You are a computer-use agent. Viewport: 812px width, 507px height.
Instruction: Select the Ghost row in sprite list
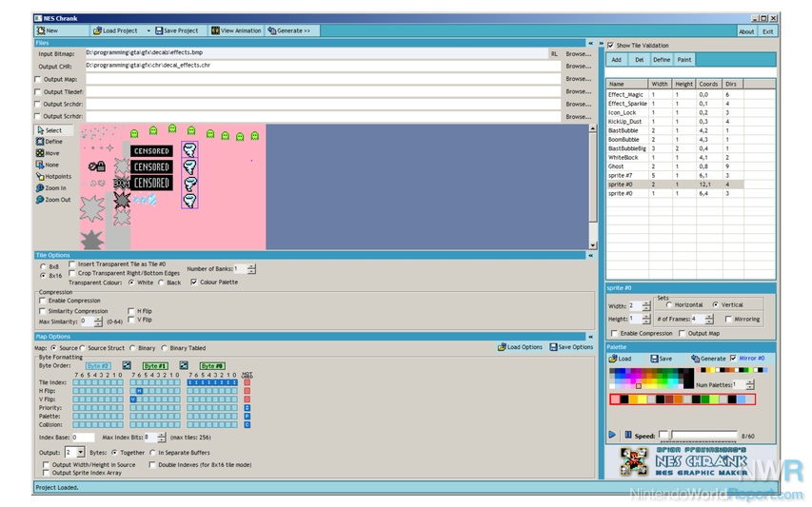675,166
